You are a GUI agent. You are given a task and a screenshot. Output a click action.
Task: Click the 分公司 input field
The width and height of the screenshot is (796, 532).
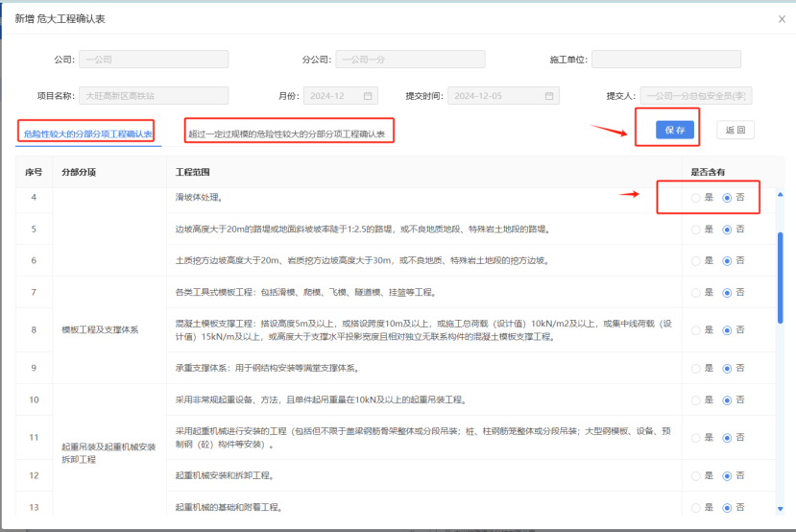[x=410, y=60]
